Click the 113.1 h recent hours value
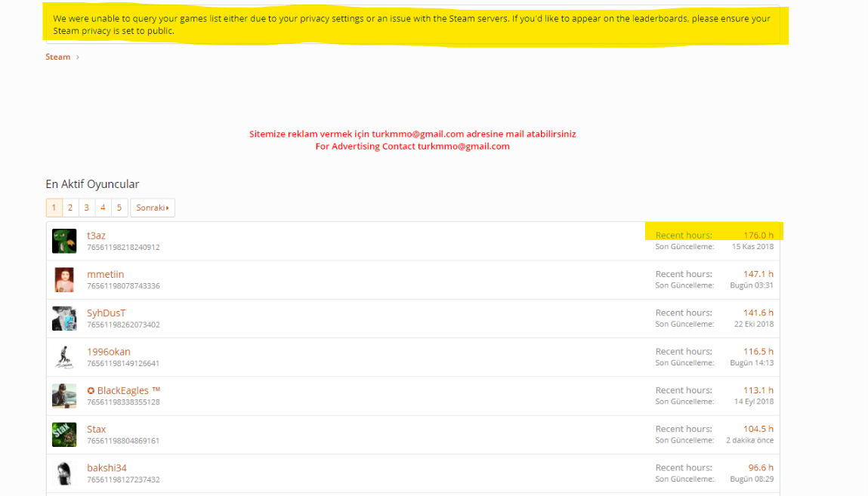868x496 pixels. pyautogui.click(x=758, y=390)
